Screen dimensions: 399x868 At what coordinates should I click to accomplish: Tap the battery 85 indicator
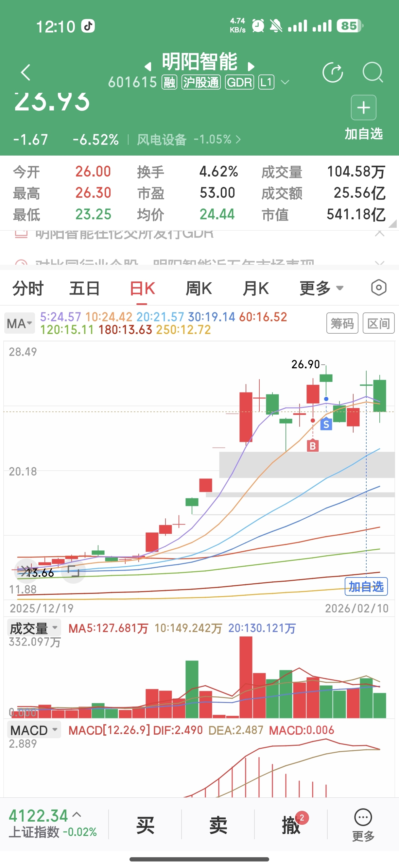pyautogui.click(x=350, y=26)
